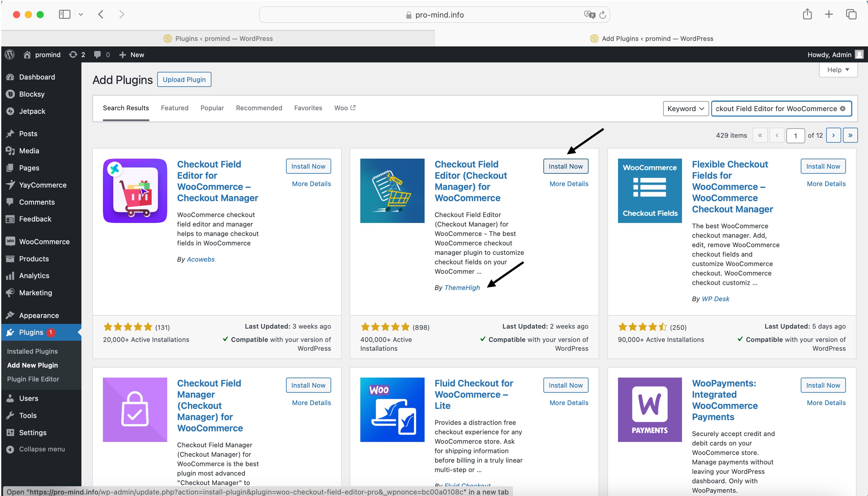Image resolution: width=868 pixels, height=496 pixels.
Task: Click the Safari translate icon
Action: (589, 15)
